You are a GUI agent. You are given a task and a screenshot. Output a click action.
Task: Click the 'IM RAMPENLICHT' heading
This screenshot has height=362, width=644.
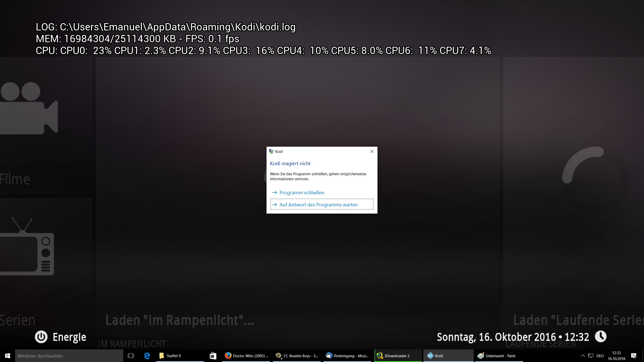[132, 344]
